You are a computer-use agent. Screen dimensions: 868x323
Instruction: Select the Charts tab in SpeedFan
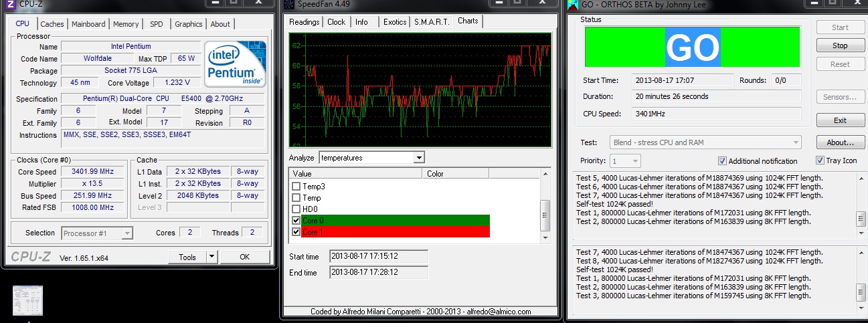pos(468,21)
